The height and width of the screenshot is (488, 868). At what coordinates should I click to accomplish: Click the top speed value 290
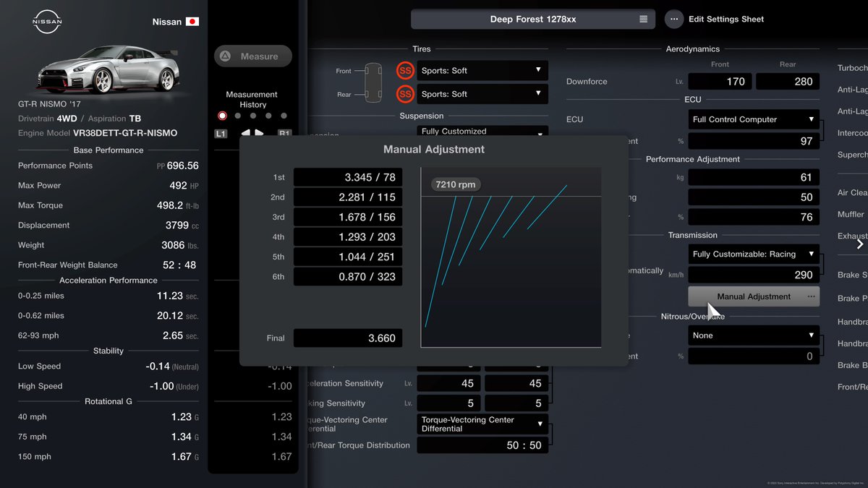pyautogui.click(x=754, y=275)
